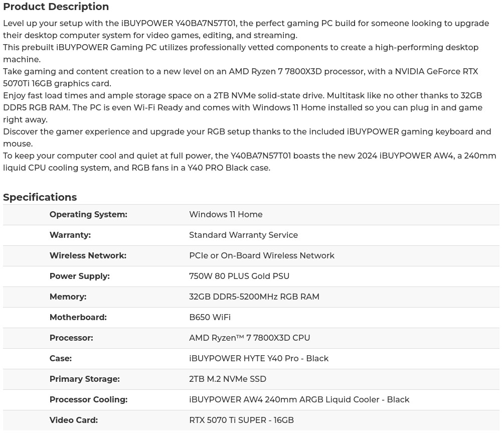
Task: Click the Power Supply label
Action: (x=79, y=276)
